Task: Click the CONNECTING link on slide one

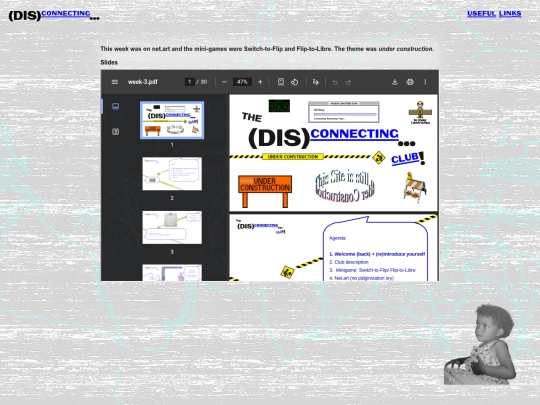Action: pos(354,134)
